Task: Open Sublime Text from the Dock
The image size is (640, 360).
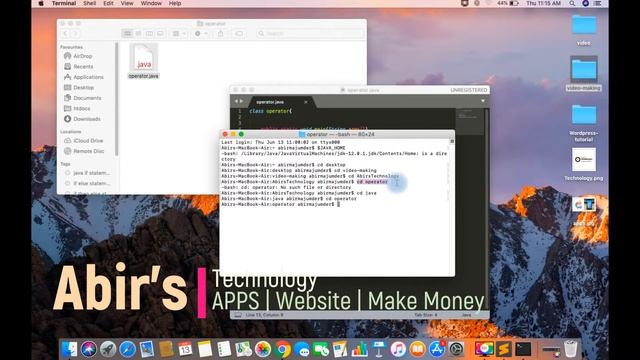Action: coord(504,349)
